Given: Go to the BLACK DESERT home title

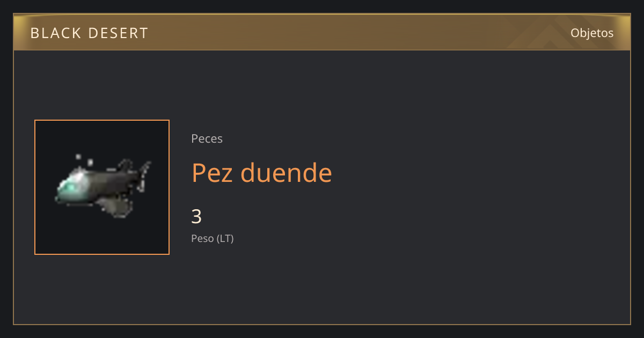Looking at the screenshot, I should tap(89, 33).
